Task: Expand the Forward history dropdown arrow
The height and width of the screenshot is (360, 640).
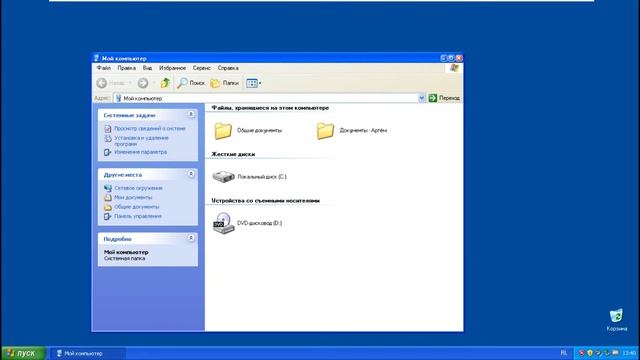Action: [153, 83]
